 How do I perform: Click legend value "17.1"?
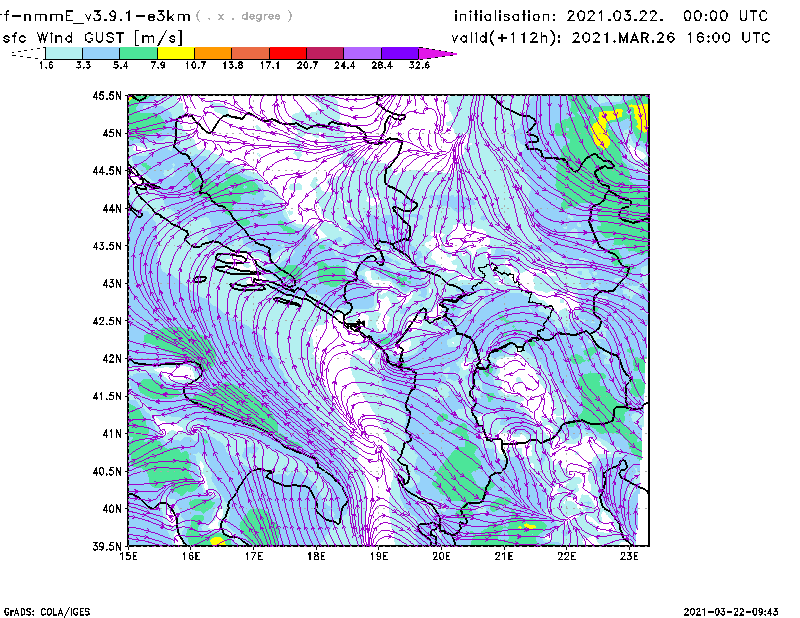click(270, 65)
